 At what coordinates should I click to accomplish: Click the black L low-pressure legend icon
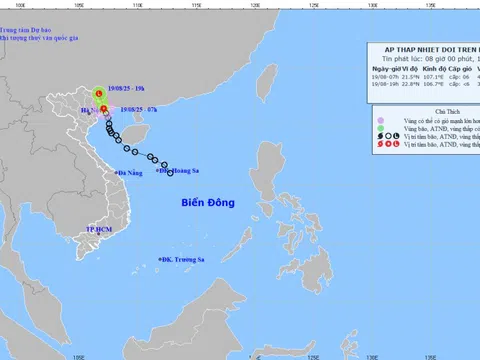point(396,136)
